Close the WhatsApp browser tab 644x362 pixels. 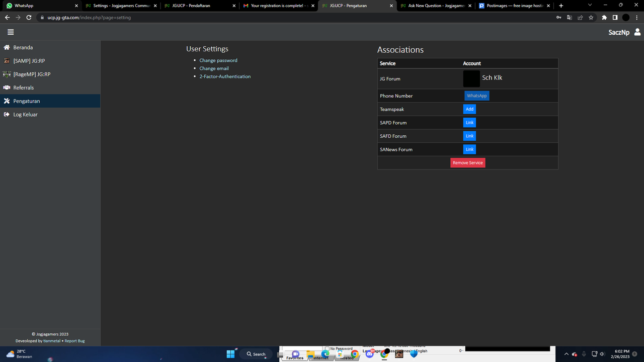pos(76,6)
